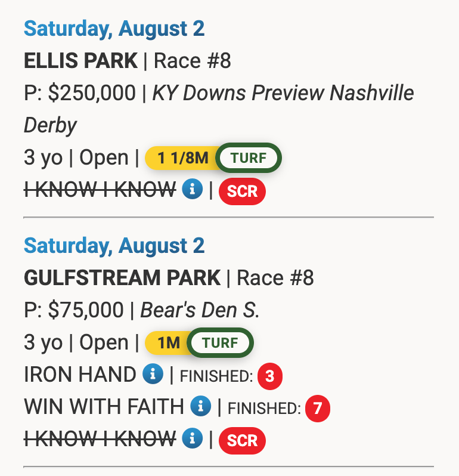Select the TURF badge for Ellis Park race
The image size is (459, 476).
[248, 158]
